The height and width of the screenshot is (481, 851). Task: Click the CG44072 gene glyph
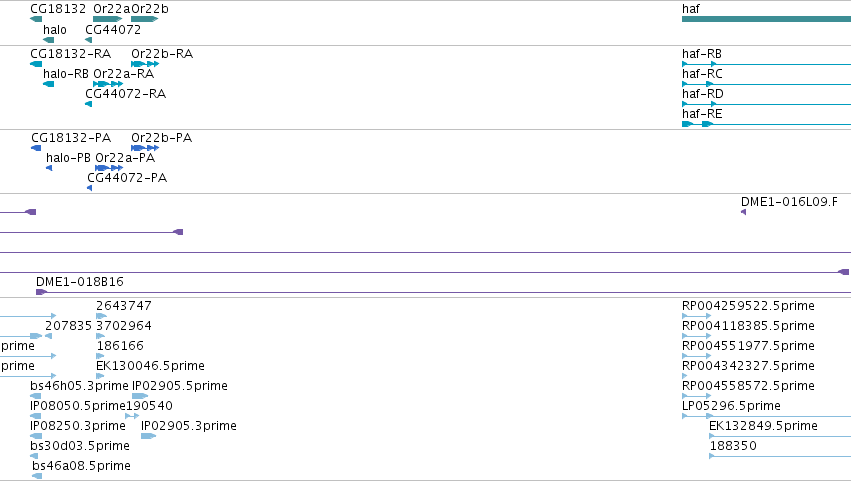[x=88, y=40]
